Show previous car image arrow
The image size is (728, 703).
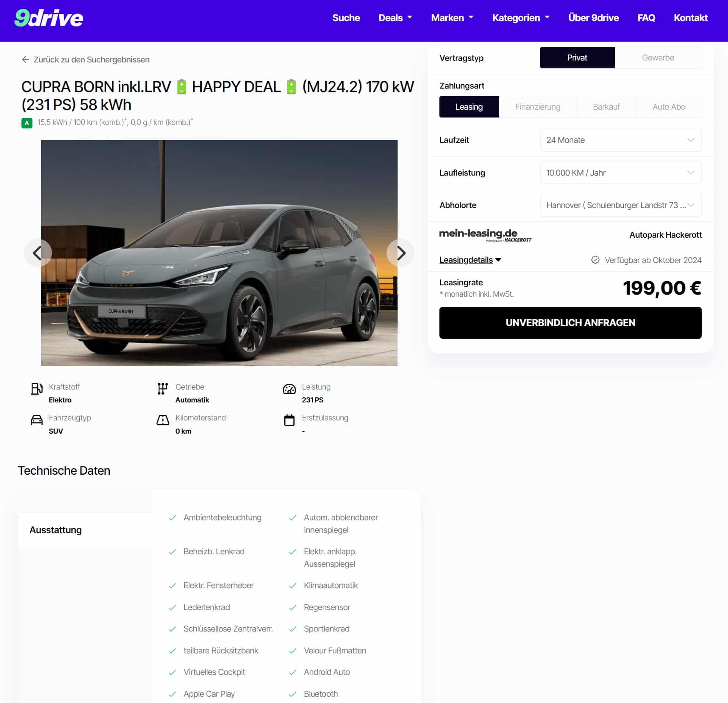37,253
